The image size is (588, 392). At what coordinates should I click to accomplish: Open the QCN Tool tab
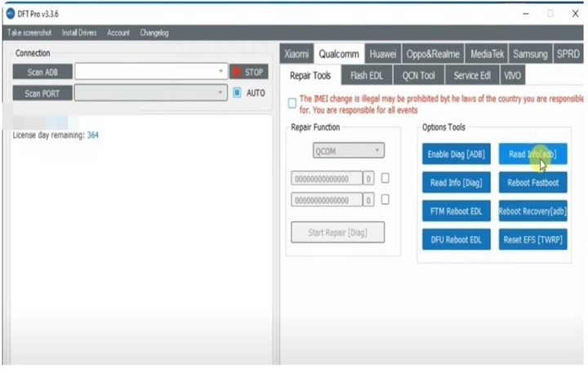coord(419,75)
